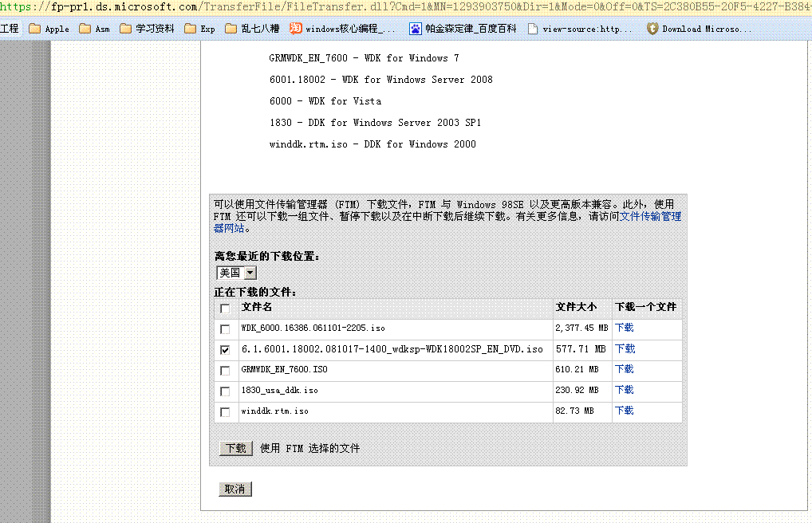The width and height of the screenshot is (812, 523).
Task: Click file name GRMWDK_EN_7600.ISO in table
Action: coord(284,369)
